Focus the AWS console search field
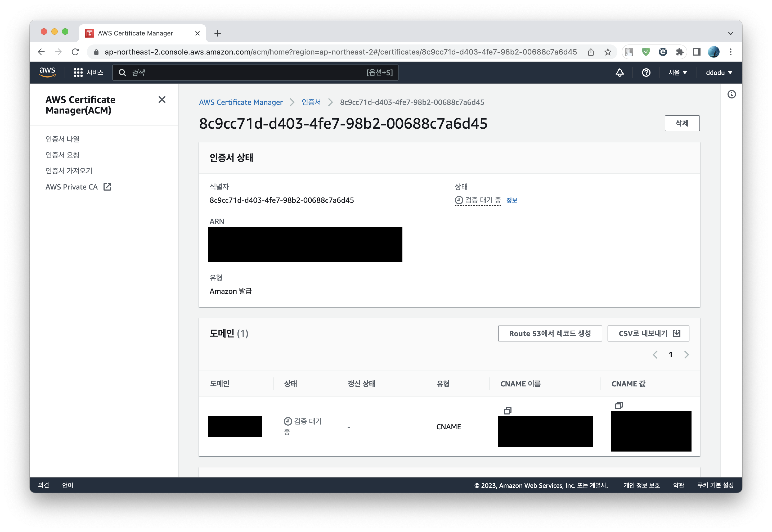Viewport: 772px width, 532px height. click(x=255, y=72)
